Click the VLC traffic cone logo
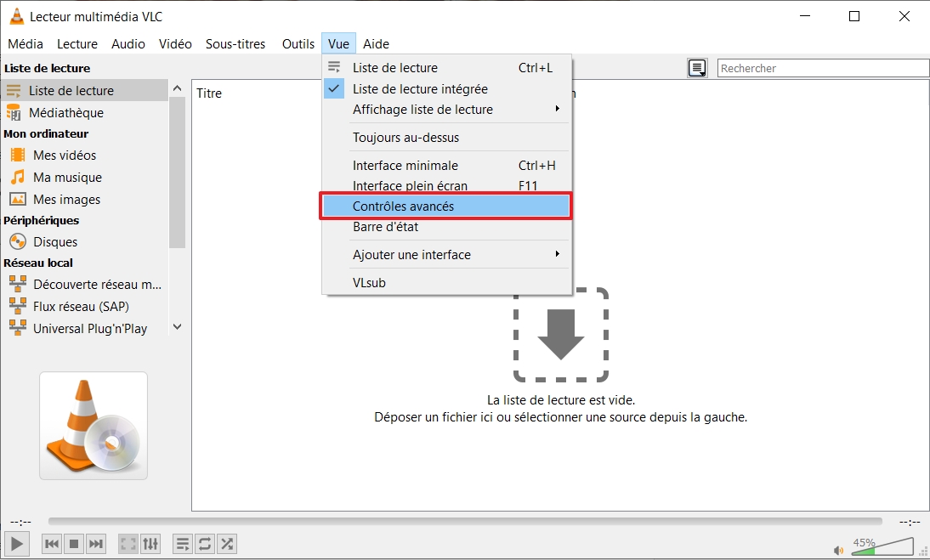 [93, 425]
